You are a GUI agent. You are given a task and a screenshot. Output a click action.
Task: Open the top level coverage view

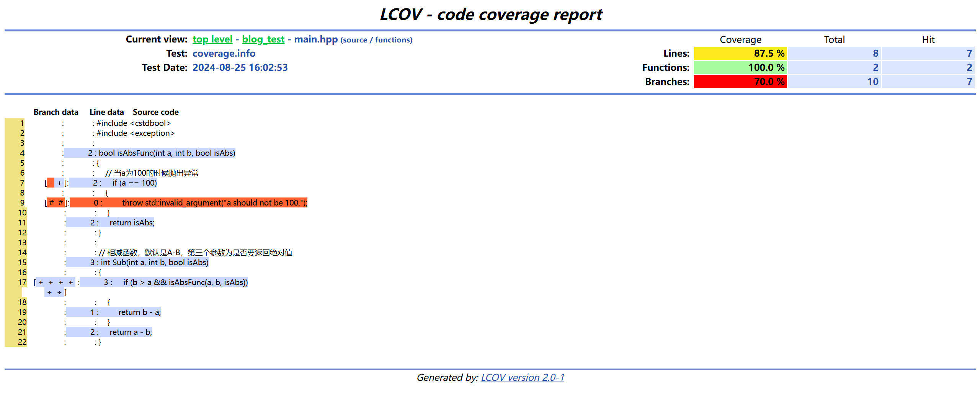coord(212,39)
